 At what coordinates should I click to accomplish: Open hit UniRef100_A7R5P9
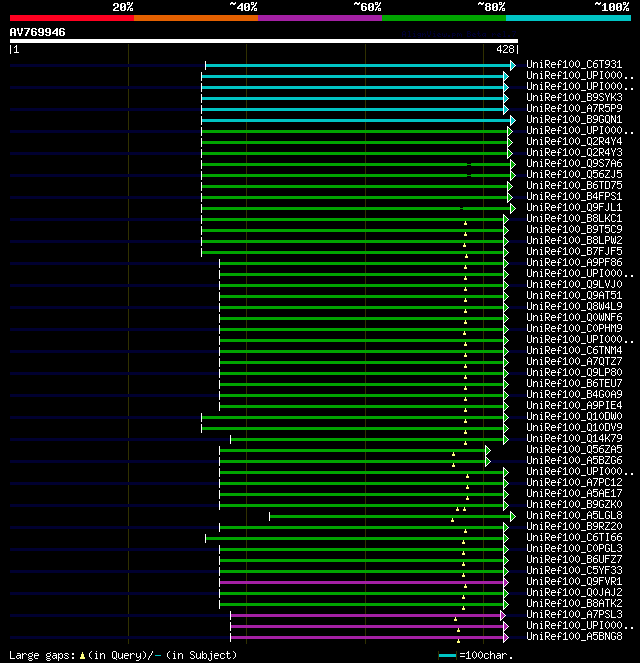click(x=574, y=108)
